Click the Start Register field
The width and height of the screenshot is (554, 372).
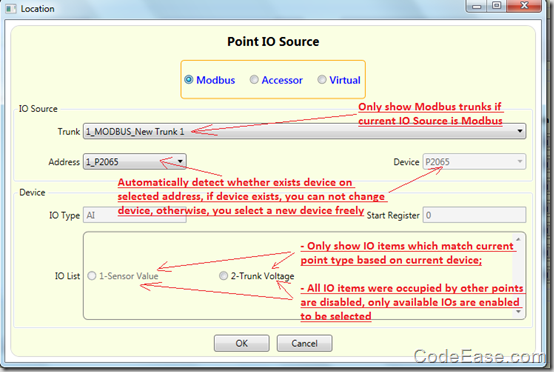pyautogui.click(x=474, y=215)
